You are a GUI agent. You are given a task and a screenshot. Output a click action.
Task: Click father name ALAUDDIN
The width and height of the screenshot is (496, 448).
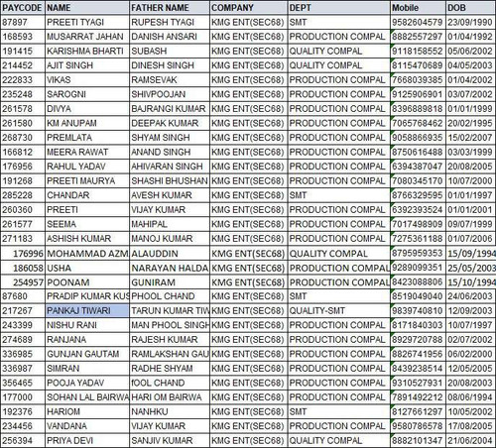170,254
